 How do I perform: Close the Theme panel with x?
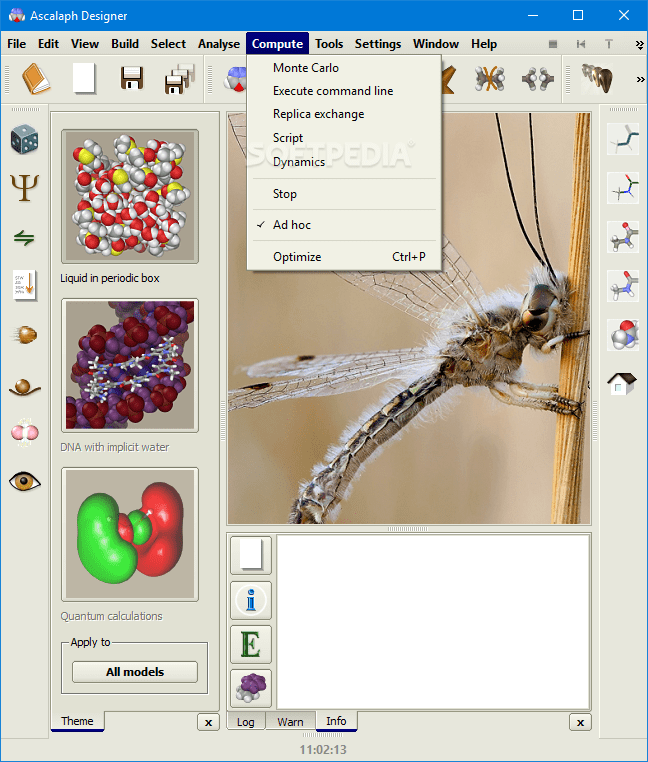(x=209, y=722)
